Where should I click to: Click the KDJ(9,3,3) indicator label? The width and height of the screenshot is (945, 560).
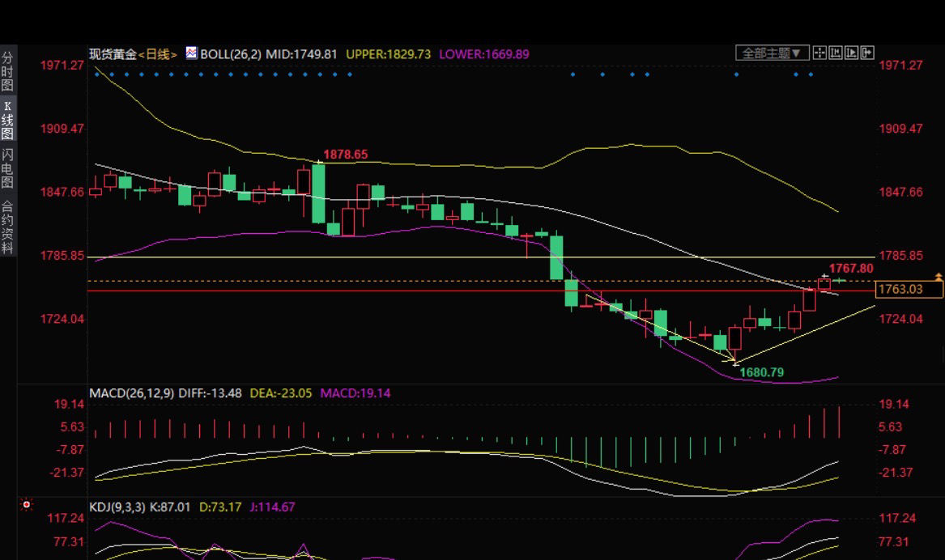pyautogui.click(x=117, y=507)
